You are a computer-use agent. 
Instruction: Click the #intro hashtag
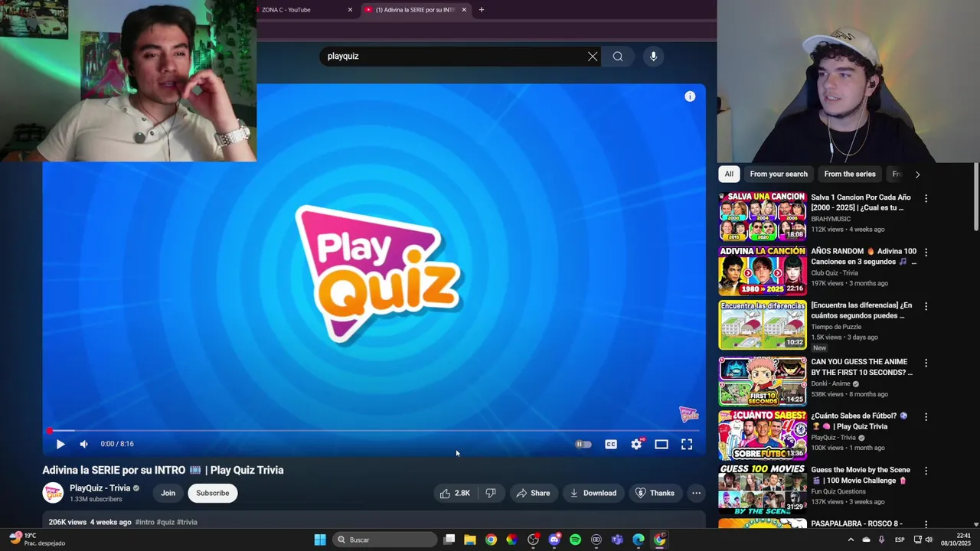[145, 522]
